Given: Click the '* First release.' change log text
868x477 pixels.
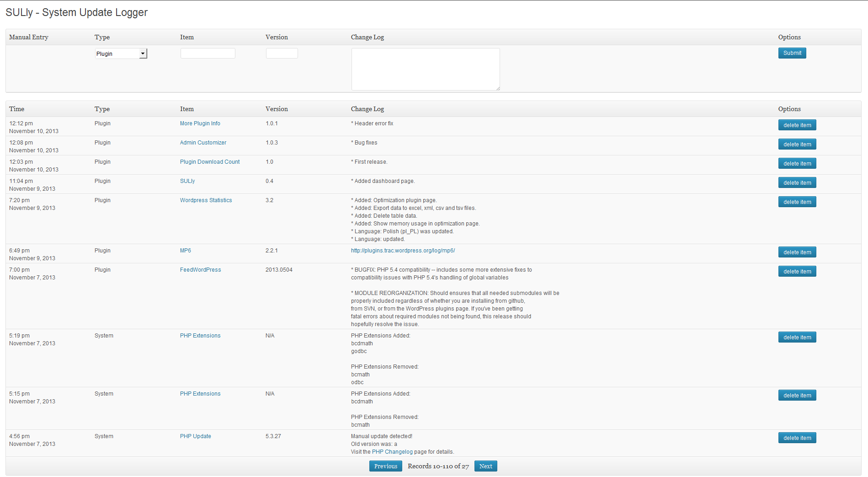Looking at the screenshot, I should [369, 162].
